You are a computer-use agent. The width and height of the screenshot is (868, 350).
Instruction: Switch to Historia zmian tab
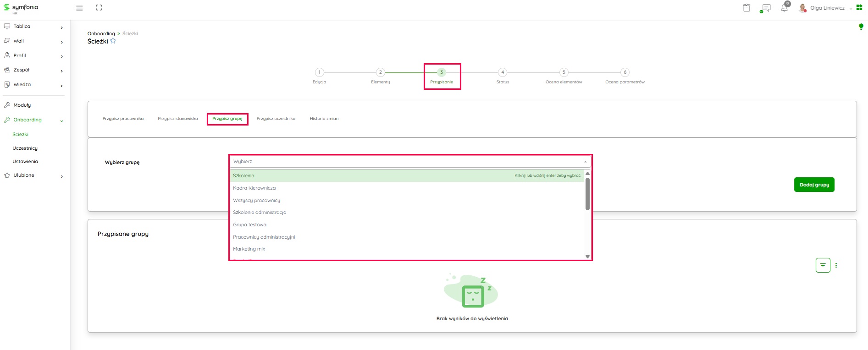coord(324,119)
